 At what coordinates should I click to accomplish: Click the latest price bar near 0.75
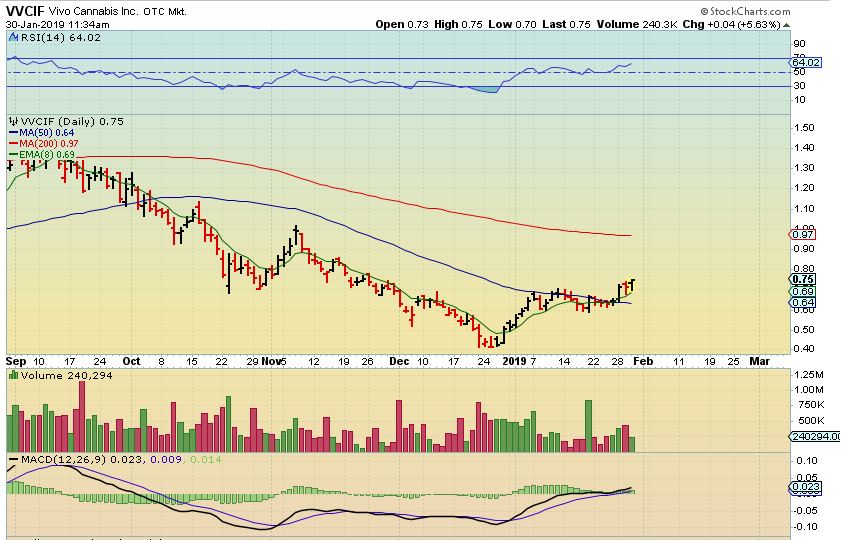(x=632, y=285)
